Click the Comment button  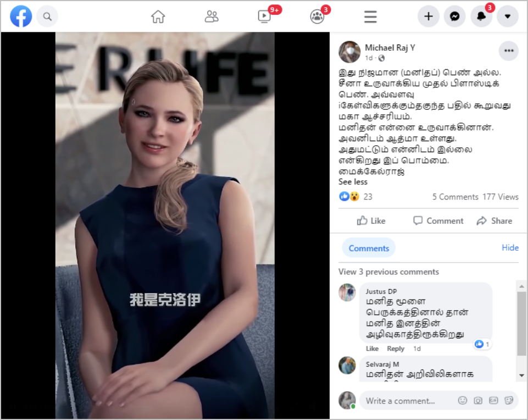pyautogui.click(x=438, y=221)
